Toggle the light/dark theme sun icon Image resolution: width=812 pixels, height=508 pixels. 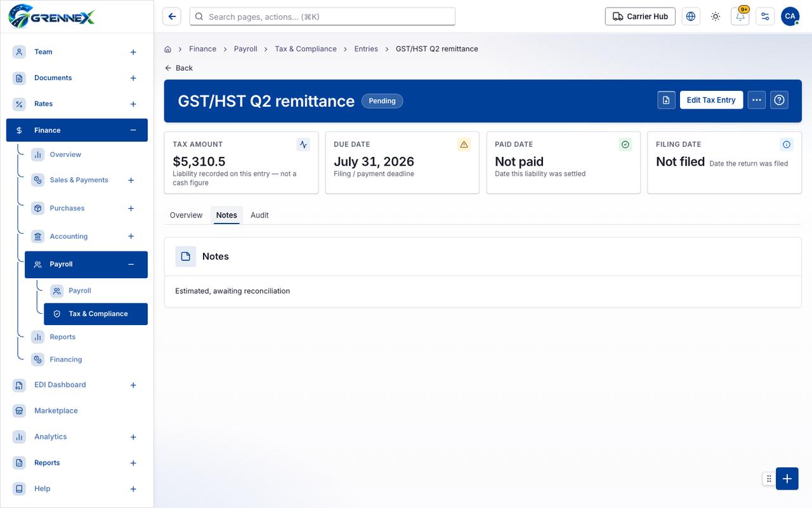pos(716,17)
